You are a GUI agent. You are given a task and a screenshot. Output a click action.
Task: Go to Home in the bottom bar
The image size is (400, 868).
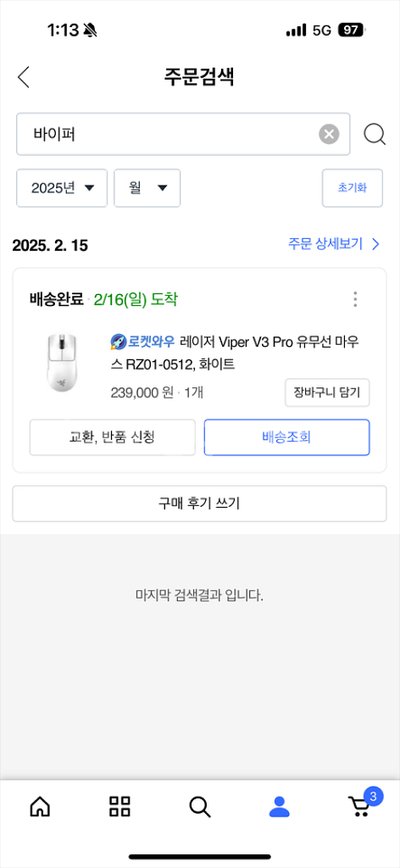point(39,807)
